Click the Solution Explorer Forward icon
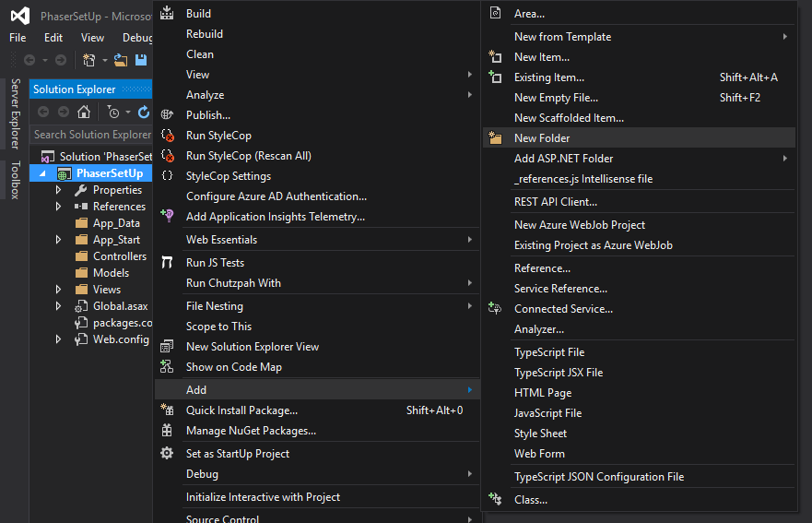This screenshot has height=523, width=812. (x=64, y=112)
